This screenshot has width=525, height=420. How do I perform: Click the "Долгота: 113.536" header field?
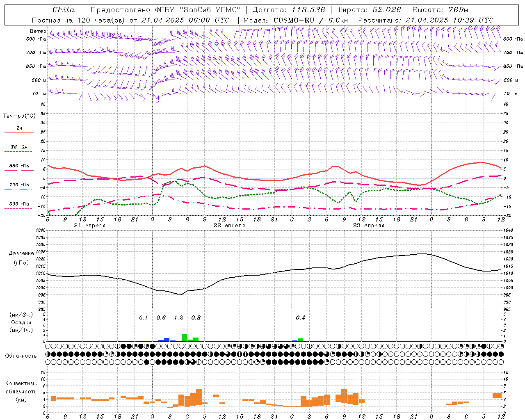pyautogui.click(x=289, y=10)
